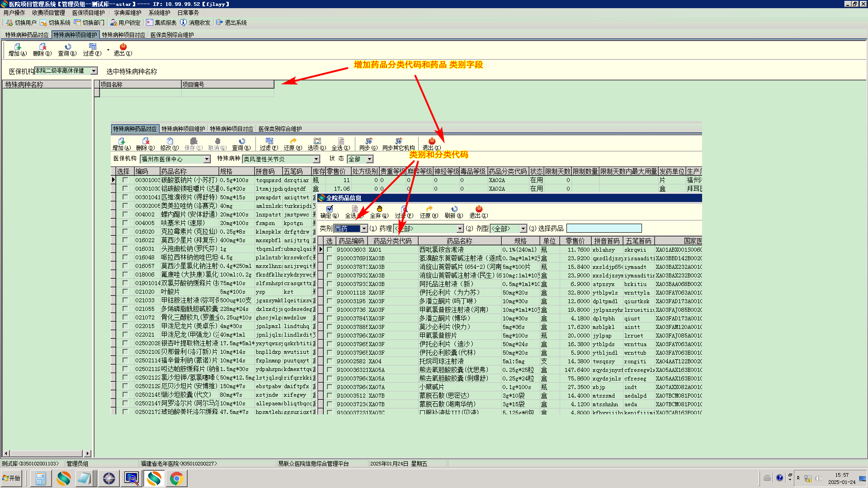Tick the checkbox for drug 910003603

(330, 250)
